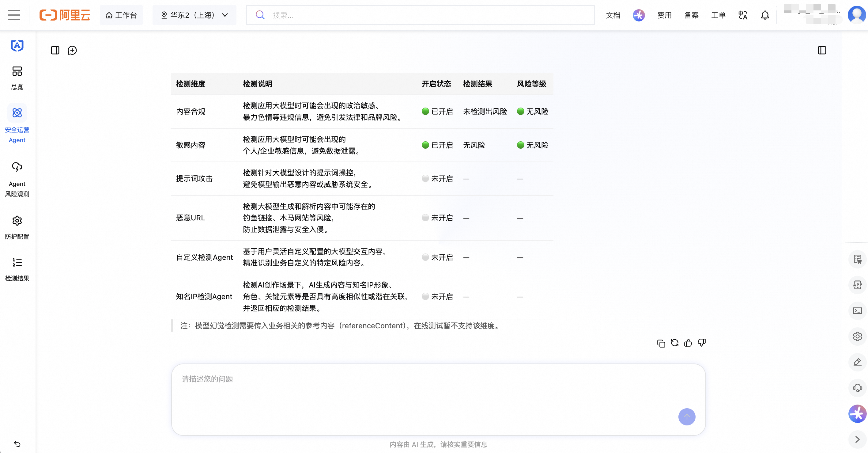
Task: Open Agent 风险观测 in the sidebar
Action: (x=17, y=179)
